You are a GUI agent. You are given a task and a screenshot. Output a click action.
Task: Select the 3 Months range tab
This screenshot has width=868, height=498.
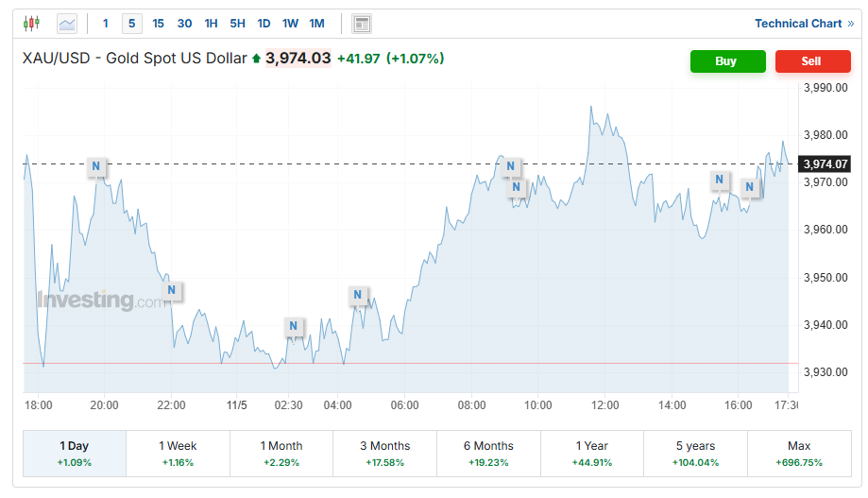(384, 454)
